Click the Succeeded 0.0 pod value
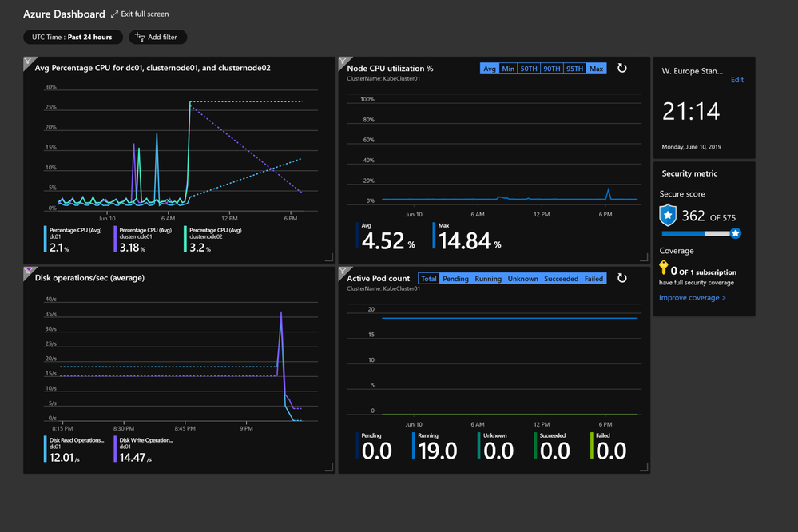 (x=554, y=451)
